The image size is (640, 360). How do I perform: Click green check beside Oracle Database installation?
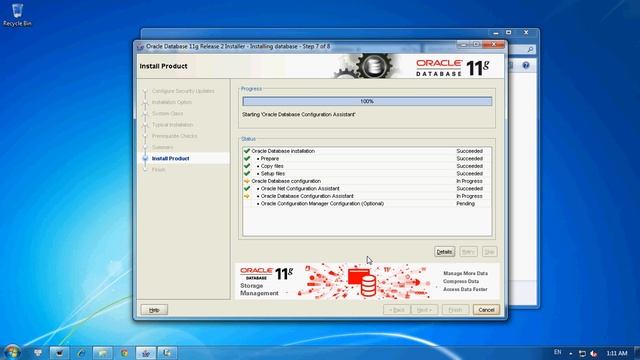247,151
